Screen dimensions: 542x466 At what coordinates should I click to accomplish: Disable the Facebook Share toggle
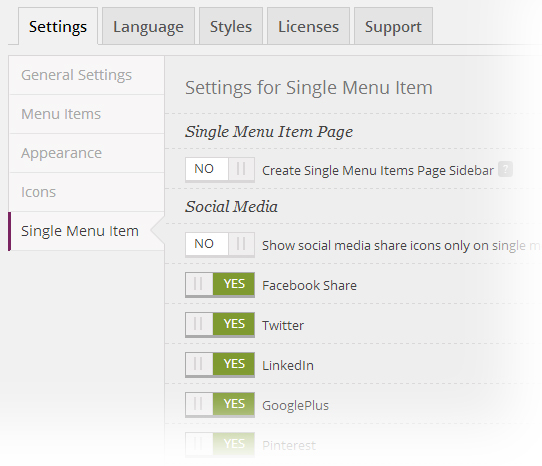[x=220, y=285]
